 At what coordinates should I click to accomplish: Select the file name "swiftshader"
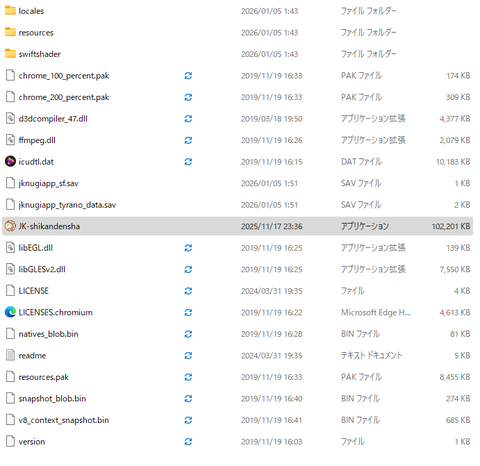[x=39, y=54]
